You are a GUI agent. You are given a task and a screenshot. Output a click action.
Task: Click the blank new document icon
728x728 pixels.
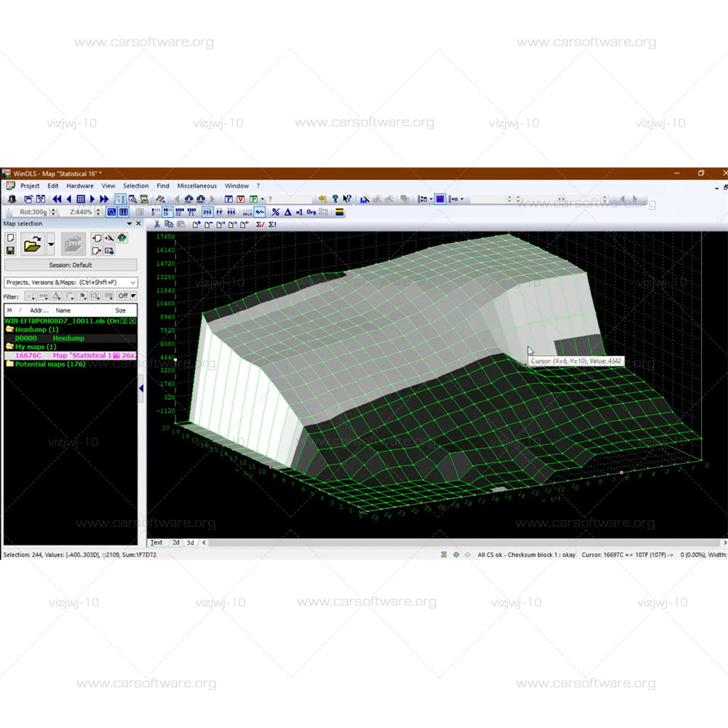coord(10,238)
